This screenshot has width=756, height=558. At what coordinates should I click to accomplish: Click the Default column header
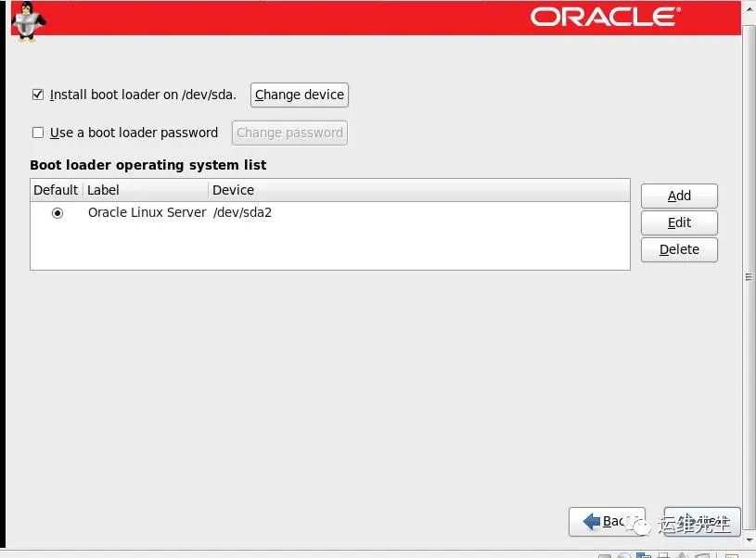[x=57, y=190]
